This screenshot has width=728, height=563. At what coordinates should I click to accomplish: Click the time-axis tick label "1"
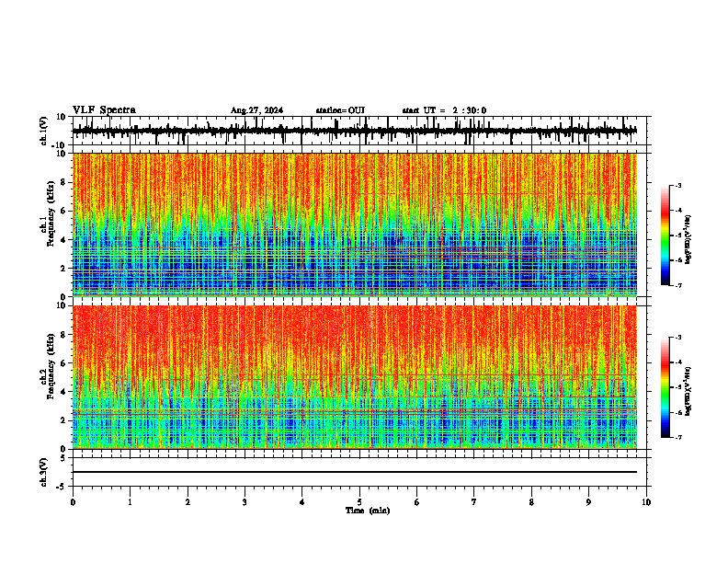[130, 502]
